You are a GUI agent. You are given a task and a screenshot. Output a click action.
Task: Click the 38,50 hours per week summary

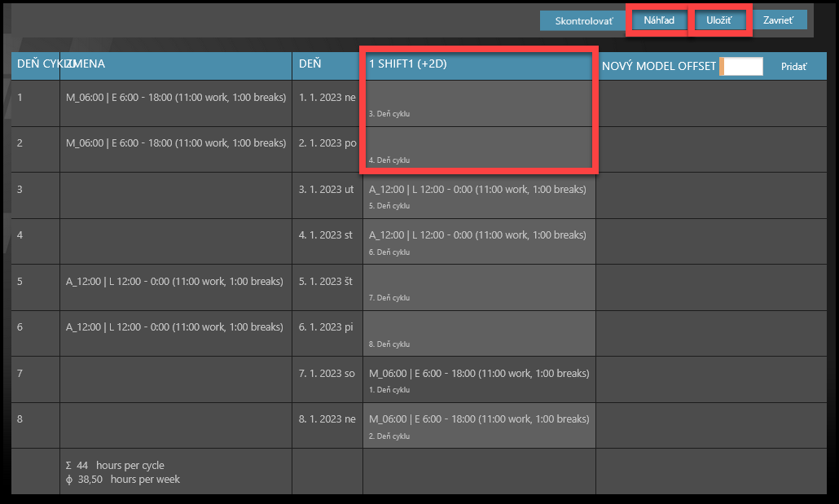point(122,480)
